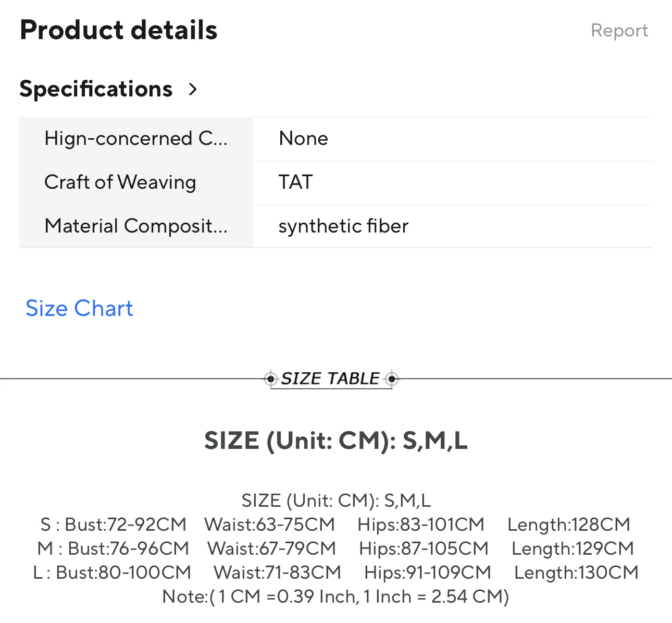
Task: Select the Craft of Weaving label
Action: point(120,182)
